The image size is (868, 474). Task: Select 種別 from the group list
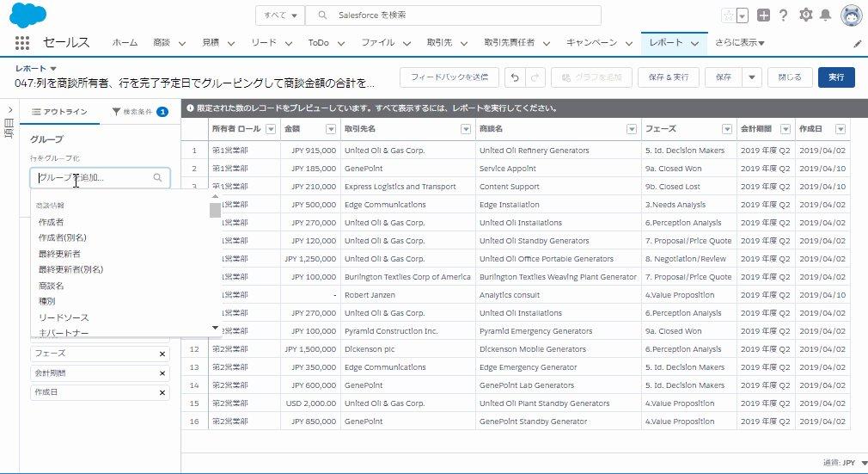pos(47,302)
